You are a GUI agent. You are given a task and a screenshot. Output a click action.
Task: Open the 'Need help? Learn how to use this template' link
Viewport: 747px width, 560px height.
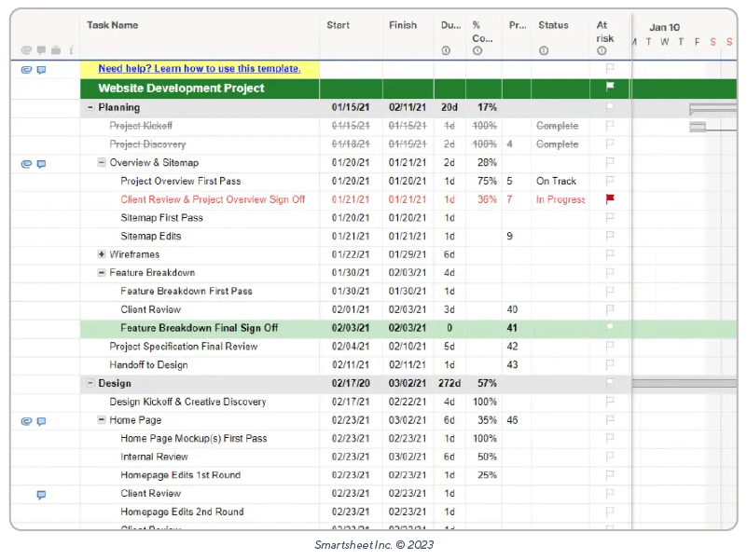click(199, 69)
